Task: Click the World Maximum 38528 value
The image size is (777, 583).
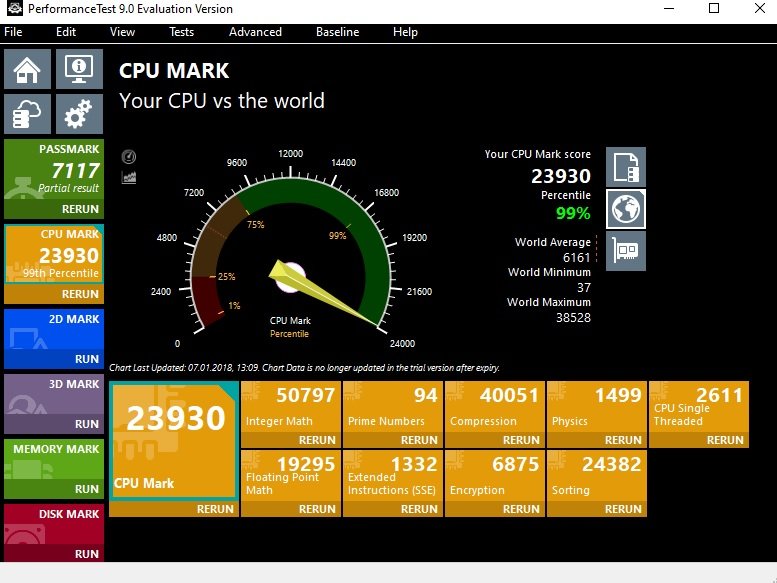Action: [x=573, y=318]
